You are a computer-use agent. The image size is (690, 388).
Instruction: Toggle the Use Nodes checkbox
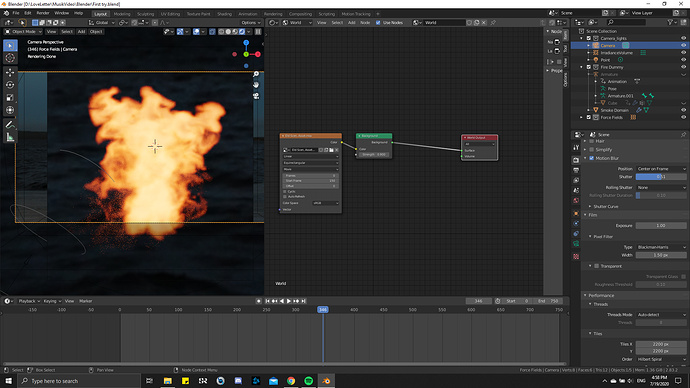pos(378,22)
